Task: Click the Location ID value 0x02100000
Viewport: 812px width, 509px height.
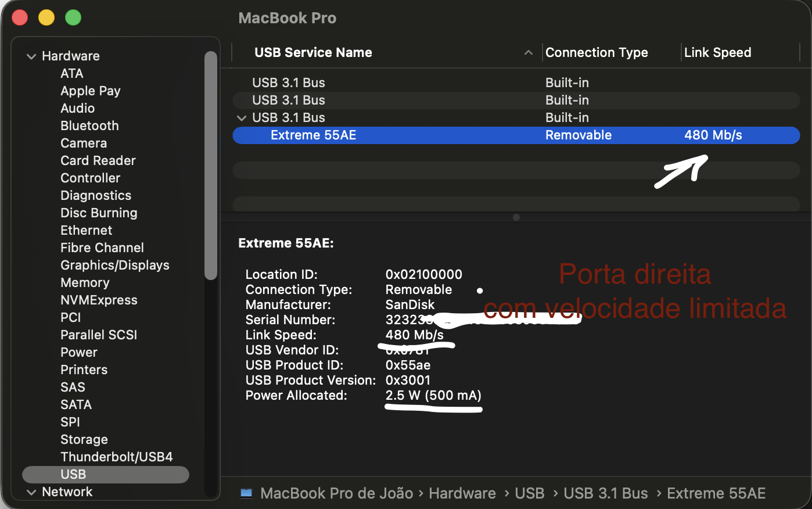Action: 424,275
